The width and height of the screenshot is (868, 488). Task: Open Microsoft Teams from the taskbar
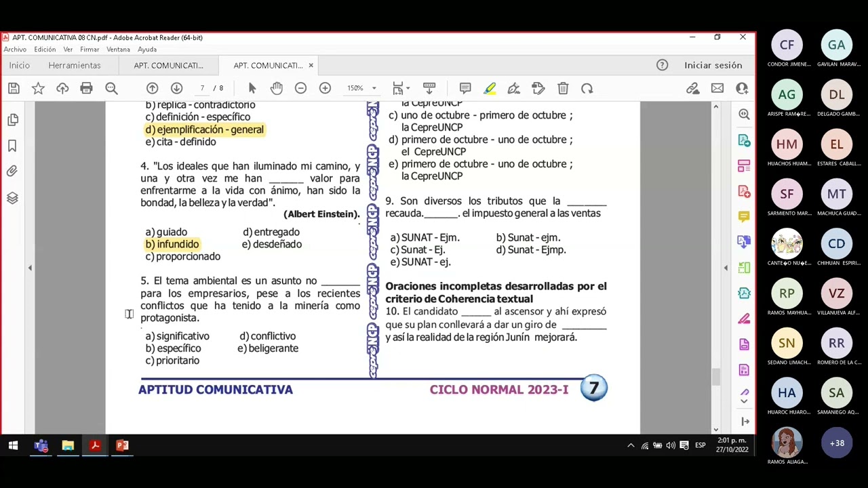click(41, 445)
